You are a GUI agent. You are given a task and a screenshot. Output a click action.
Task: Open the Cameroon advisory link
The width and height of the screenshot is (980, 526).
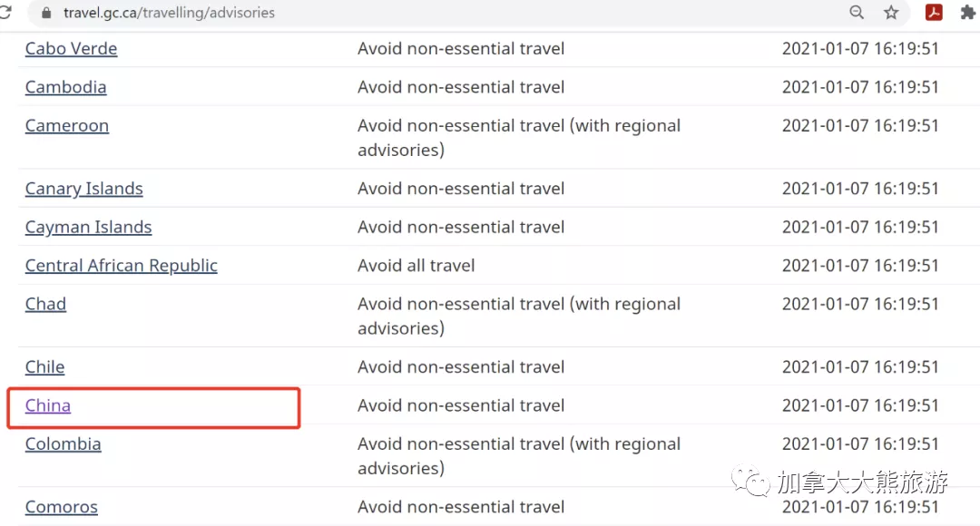(x=67, y=125)
